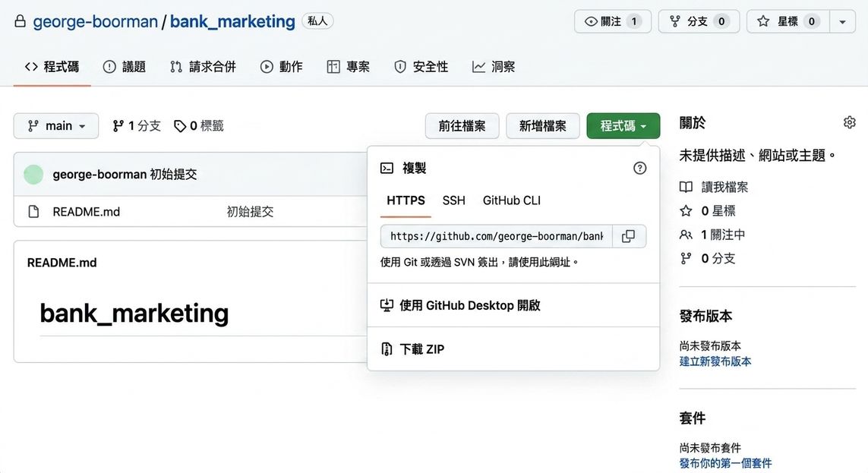The image size is (868, 473).
Task: Open the 1 分支 branches link
Action: pos(136,126)
